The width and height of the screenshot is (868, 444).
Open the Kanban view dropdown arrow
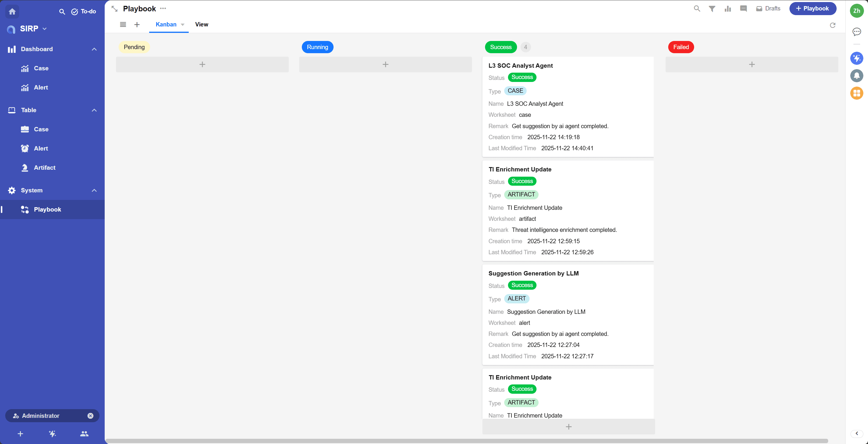pos(183,25)
